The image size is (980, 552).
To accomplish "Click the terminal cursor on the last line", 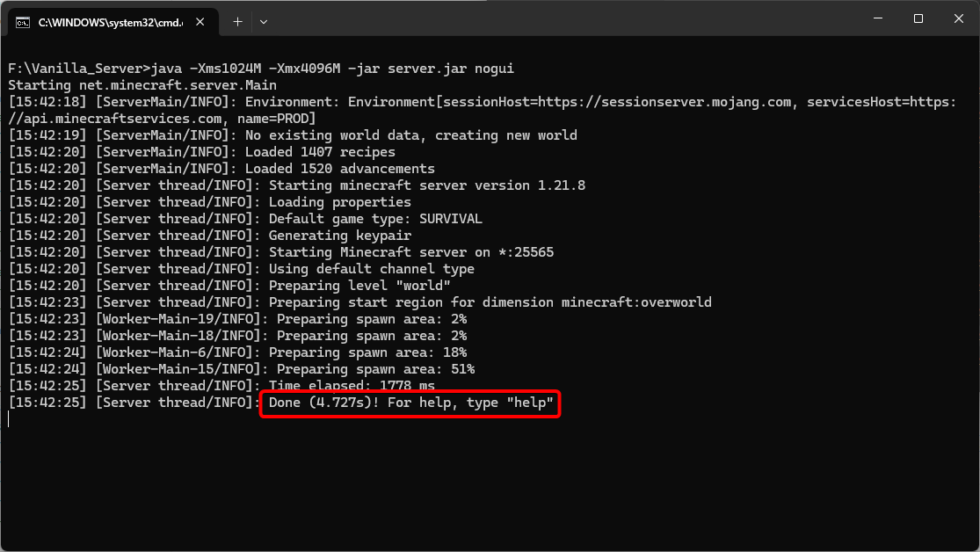I will pos(10,419).
